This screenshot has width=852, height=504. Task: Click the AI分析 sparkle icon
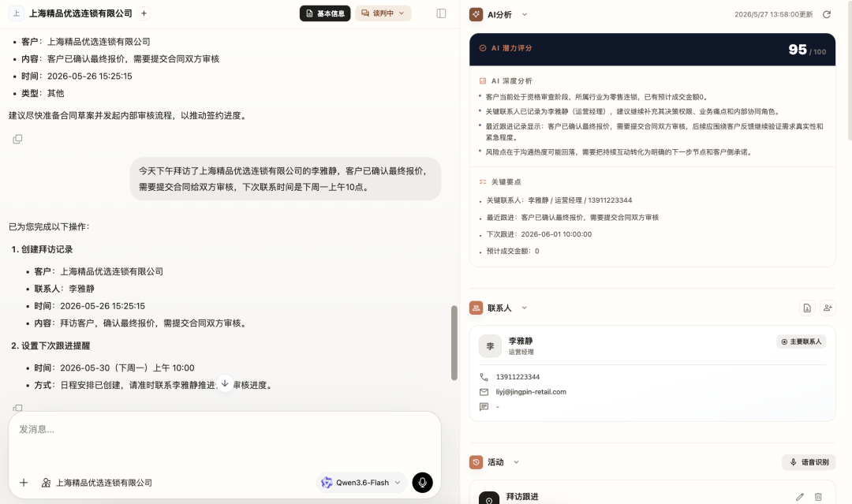(x=476, y=15)
